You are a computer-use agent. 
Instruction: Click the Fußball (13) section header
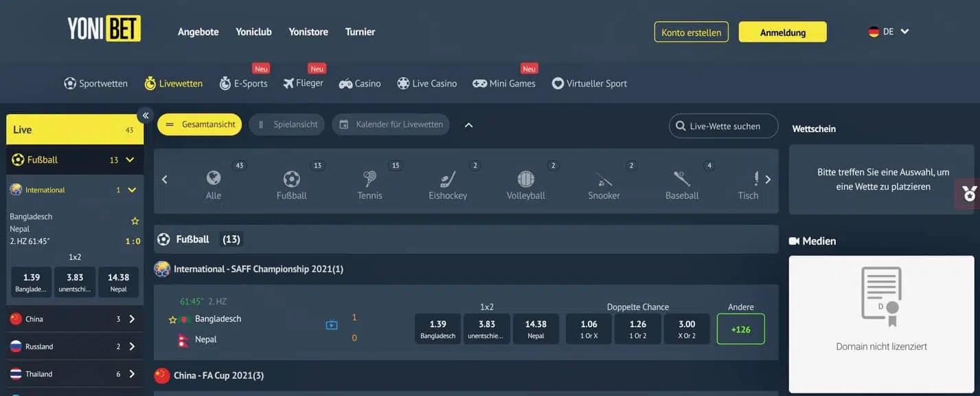[466, 239]
